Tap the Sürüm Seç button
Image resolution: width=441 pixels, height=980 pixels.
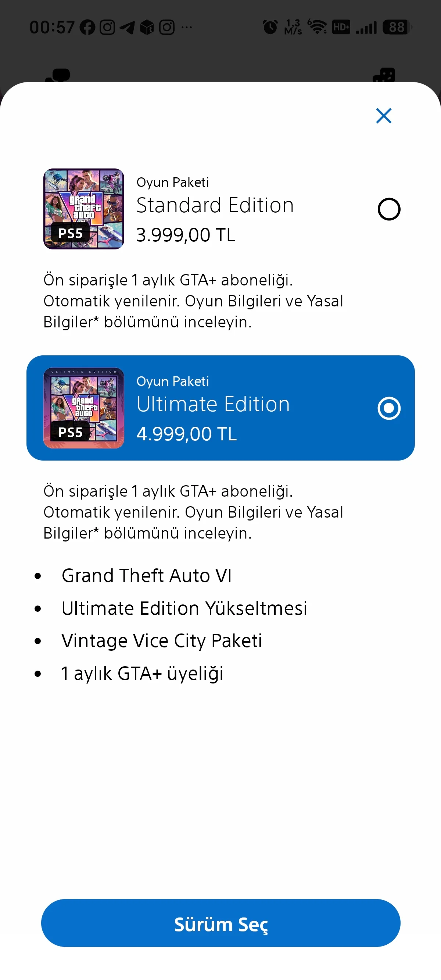click(x=220, y=923)
